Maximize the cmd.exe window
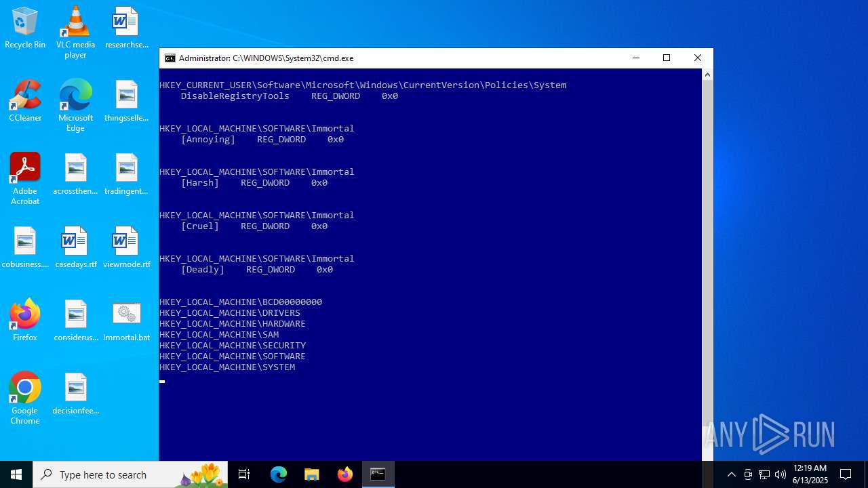This screenshot has height=488, width=868. [667, 58]
